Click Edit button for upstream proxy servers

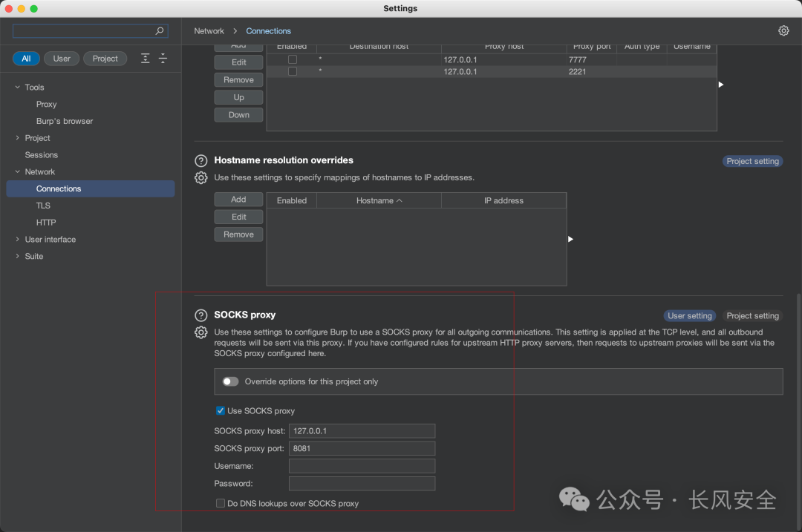239,62
